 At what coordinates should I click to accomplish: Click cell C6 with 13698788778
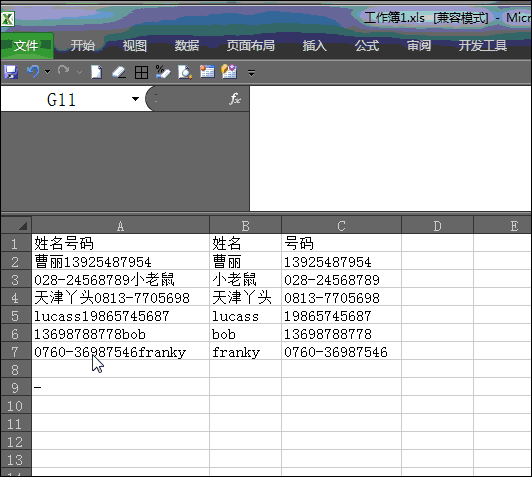(341, 333)
